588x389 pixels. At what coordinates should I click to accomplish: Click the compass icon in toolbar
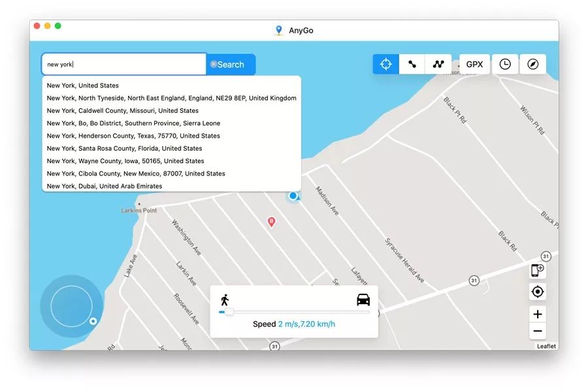(533, 64)
